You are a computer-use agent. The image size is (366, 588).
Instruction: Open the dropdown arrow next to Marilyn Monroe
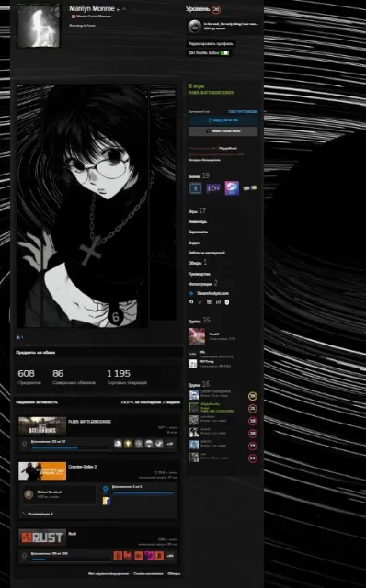click(118, 9)
